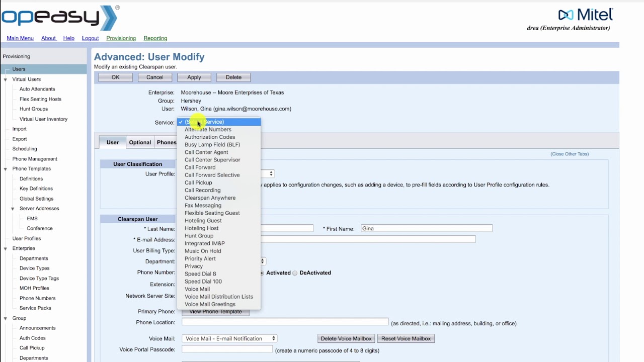The width and height of the screenshot is (644, 362).
Task: Open the Help link
Action: coord(69,38)
